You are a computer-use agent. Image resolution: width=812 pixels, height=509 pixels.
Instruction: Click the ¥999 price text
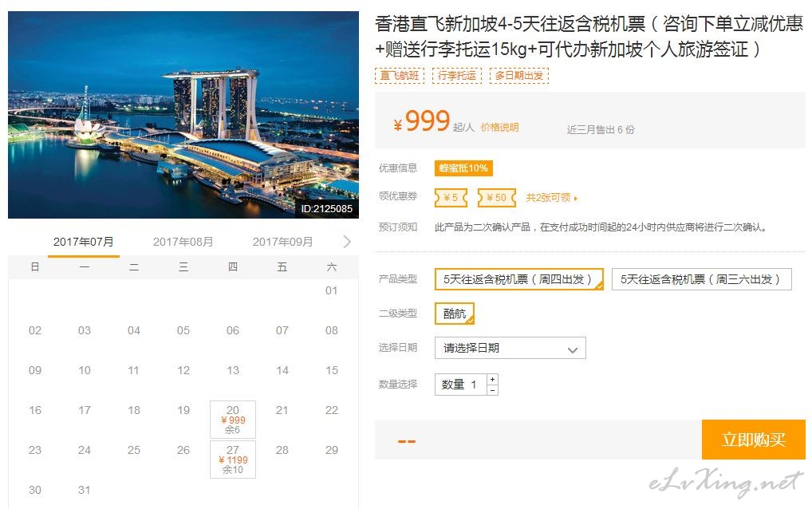pyautogui.click(x=421, y=121)
